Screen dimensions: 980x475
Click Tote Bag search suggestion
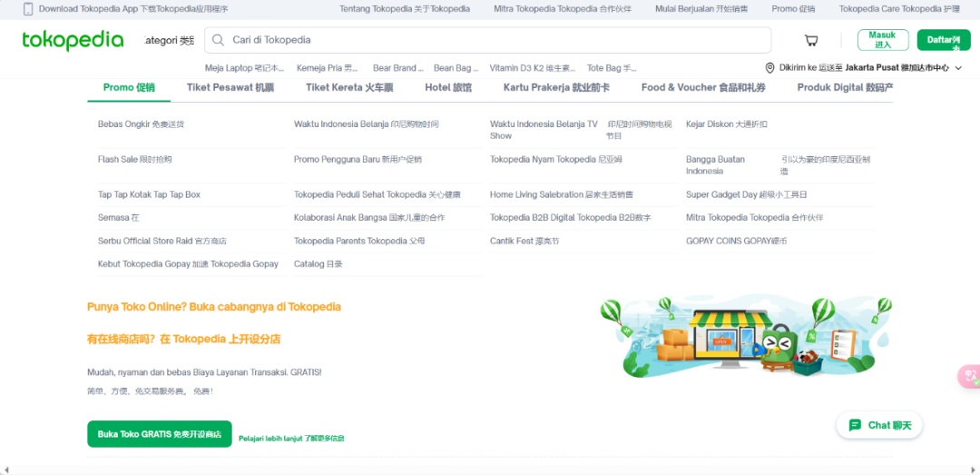612,67
